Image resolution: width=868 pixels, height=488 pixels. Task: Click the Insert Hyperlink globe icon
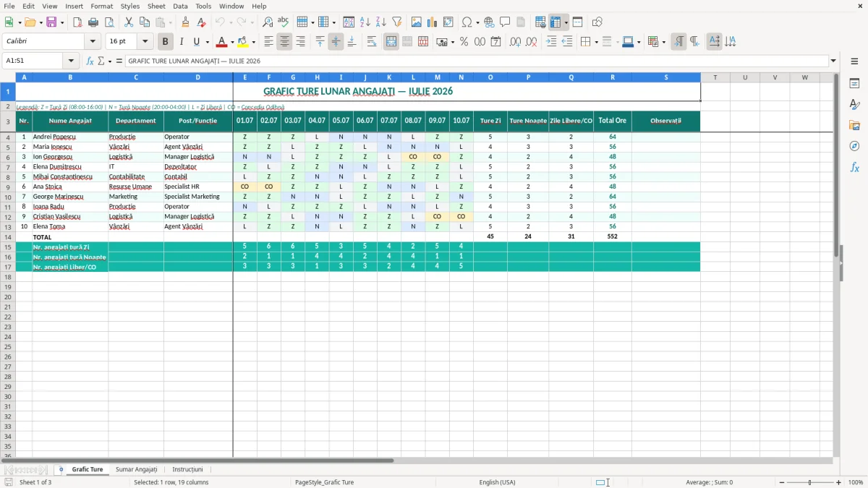click(x=489, y=22)
